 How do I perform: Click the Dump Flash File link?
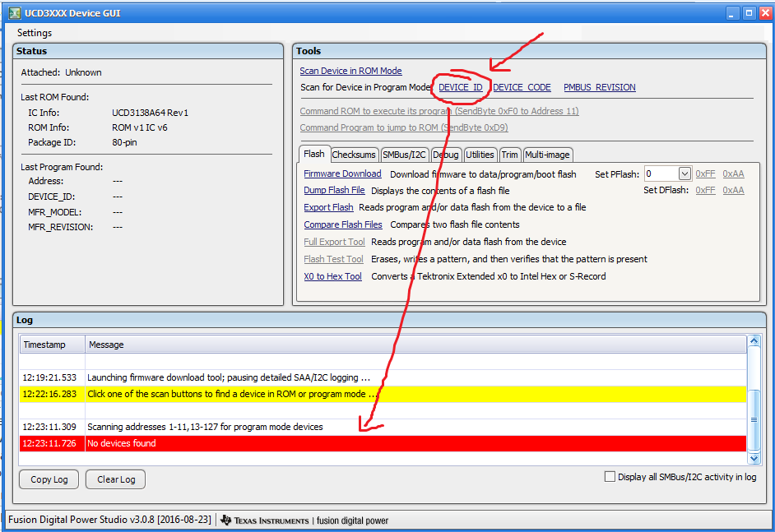tap(334, 190)
